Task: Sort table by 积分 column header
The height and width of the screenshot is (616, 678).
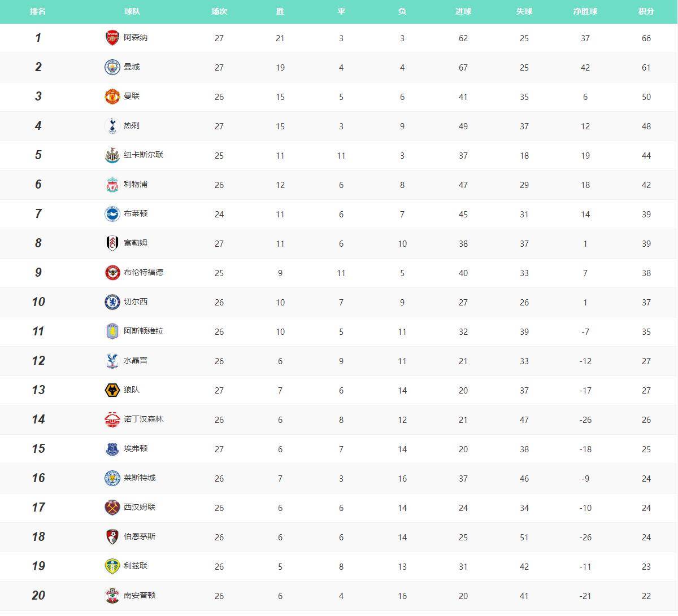Action: [x=646, y=11]
